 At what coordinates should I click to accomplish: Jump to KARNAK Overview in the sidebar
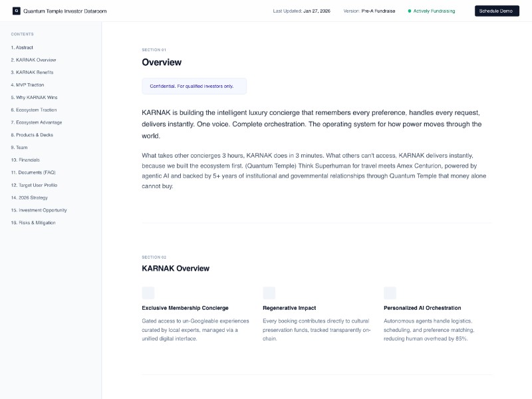(x=33, y=60)
